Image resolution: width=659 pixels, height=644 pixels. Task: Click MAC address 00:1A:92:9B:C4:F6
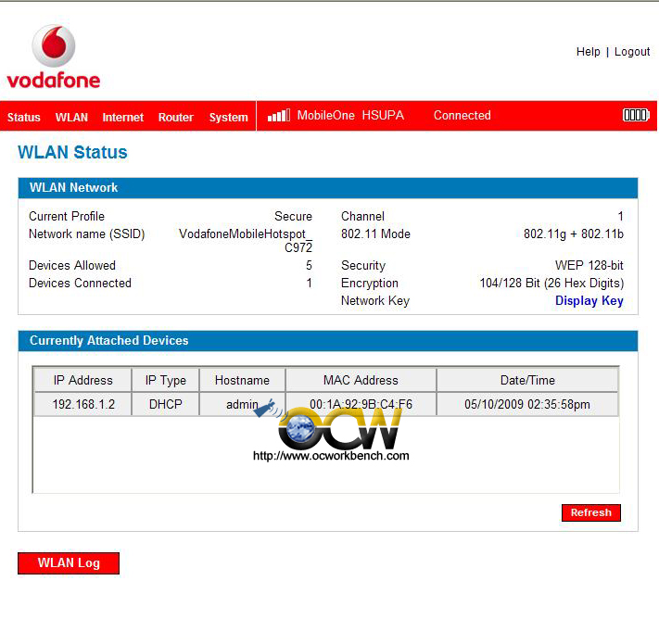[361, 404]
